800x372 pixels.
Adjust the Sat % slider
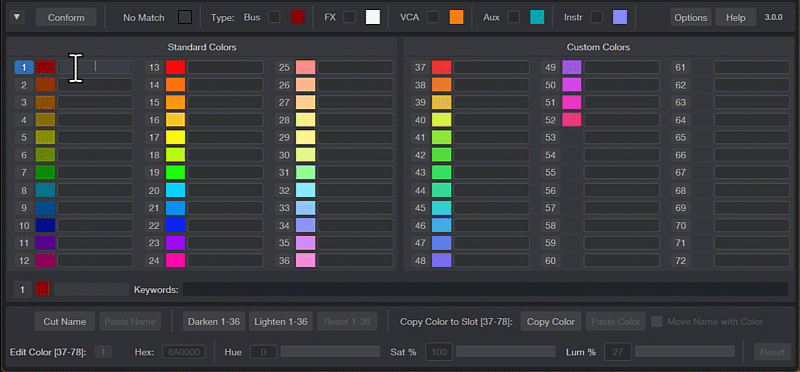[506, 352]
